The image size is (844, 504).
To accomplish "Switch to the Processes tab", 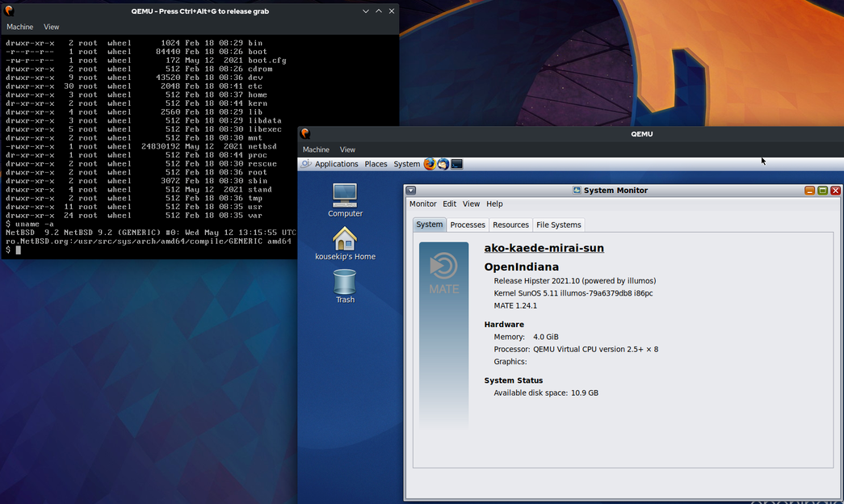I will (x=468, y=225).
